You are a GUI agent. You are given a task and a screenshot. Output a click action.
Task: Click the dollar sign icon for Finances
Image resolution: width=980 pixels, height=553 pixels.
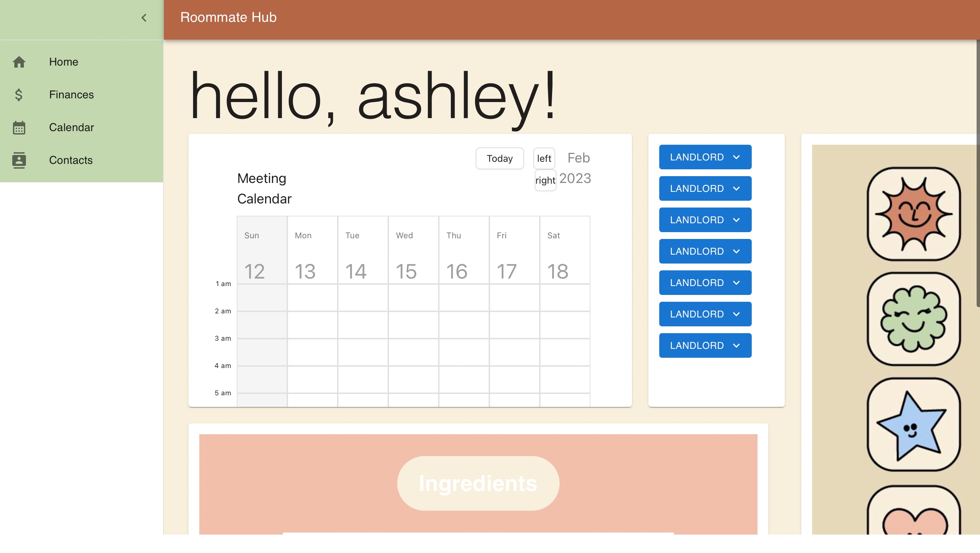pos(18,95)
